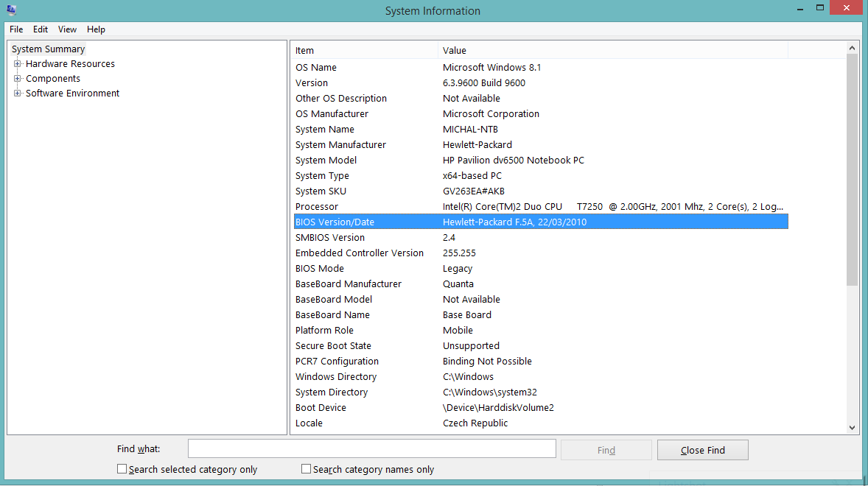Select the Platform Role row
This screenshot has height=486, width=868.
pyautogui.click(x=541, y=331)
